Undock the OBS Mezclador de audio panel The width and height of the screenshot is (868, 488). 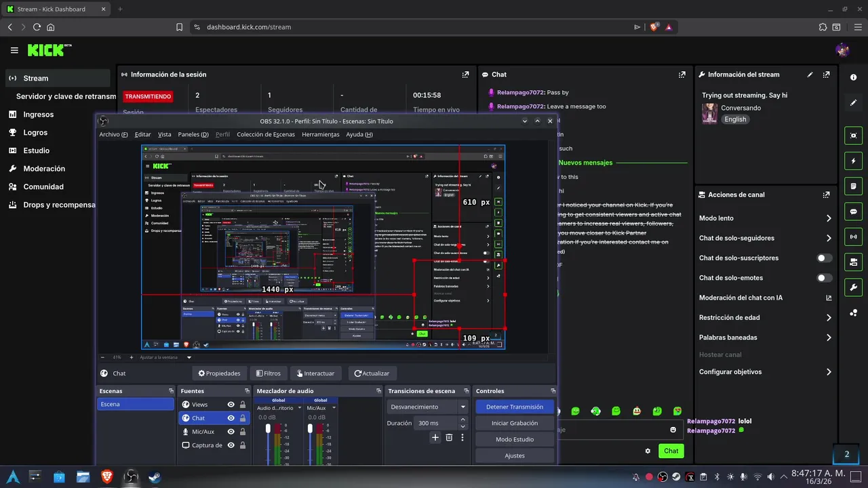tap(378, 391)
